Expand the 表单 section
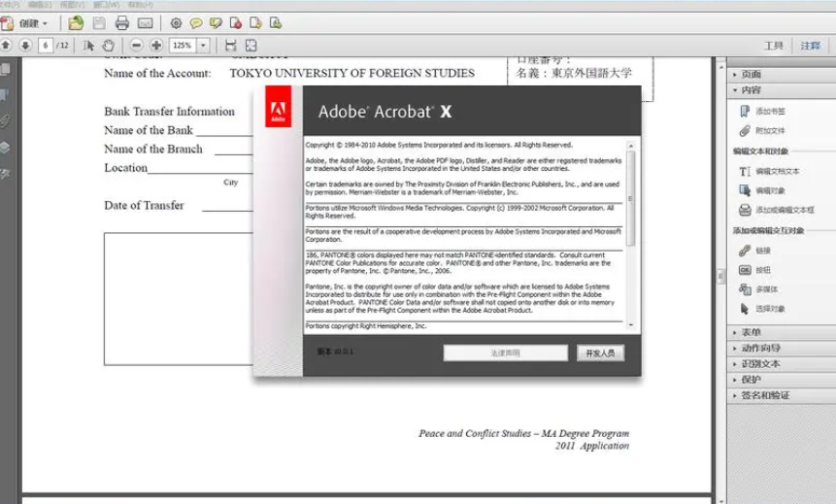Screen dimensions: 836x504 [781, 332]
